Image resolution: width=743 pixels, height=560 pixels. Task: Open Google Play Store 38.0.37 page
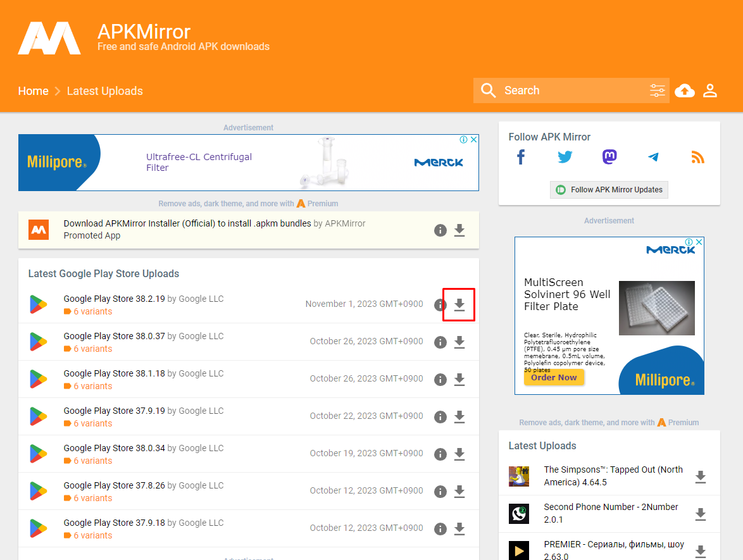(x=114, y=337)
